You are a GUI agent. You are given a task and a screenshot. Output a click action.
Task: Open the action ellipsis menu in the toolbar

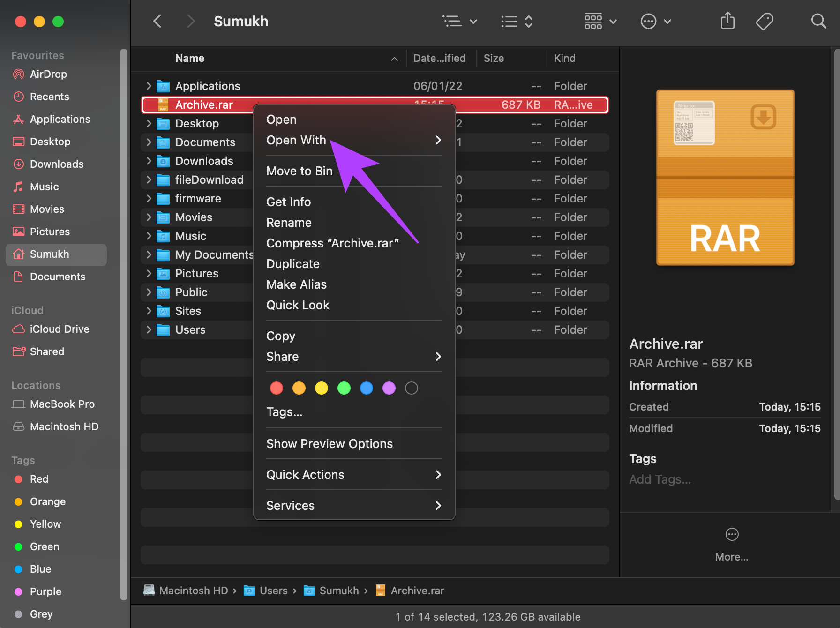[656, 21]
